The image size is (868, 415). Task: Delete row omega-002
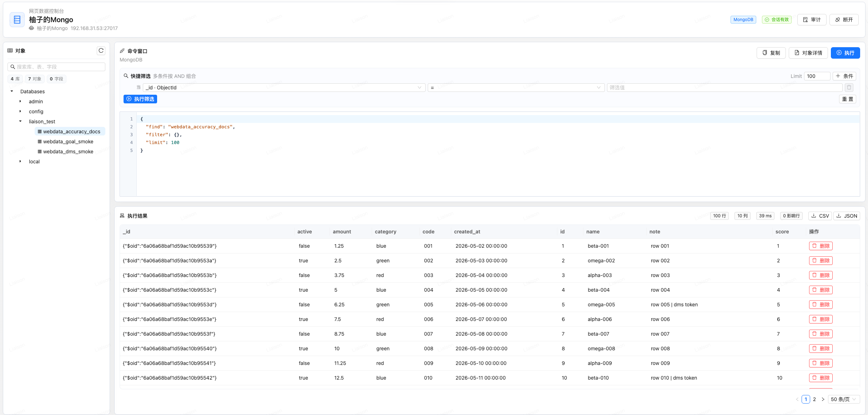click(x=821, y=261)
